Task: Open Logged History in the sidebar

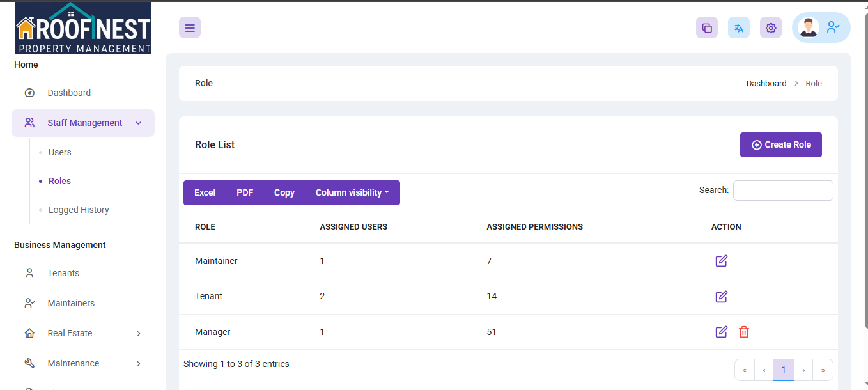Action: 79,210
